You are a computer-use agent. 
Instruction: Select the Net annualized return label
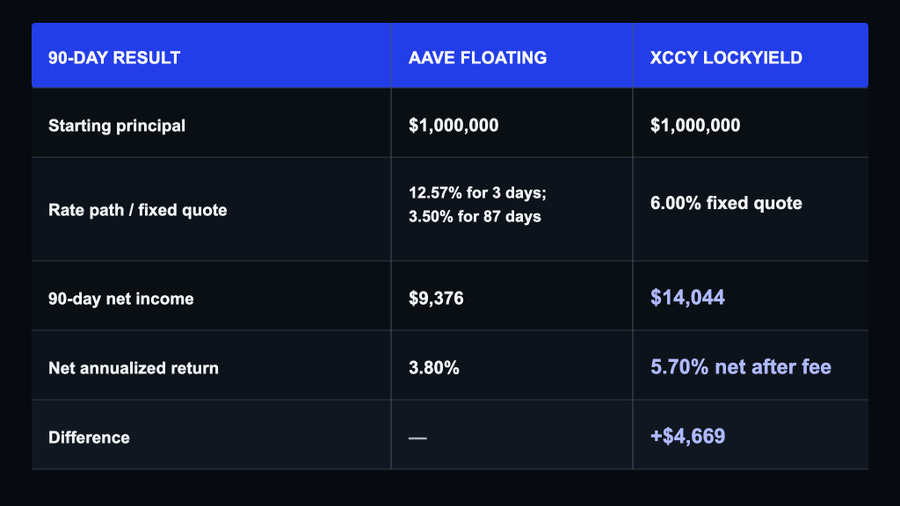(133, 368)
